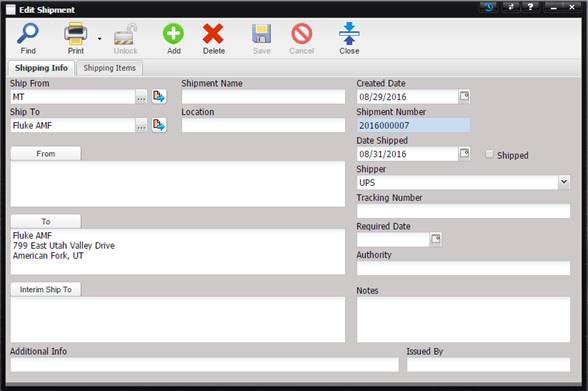Viewport: 588px width, 391px height.
Task: Open Ship From record arrow icon
Action: [159, 96]
